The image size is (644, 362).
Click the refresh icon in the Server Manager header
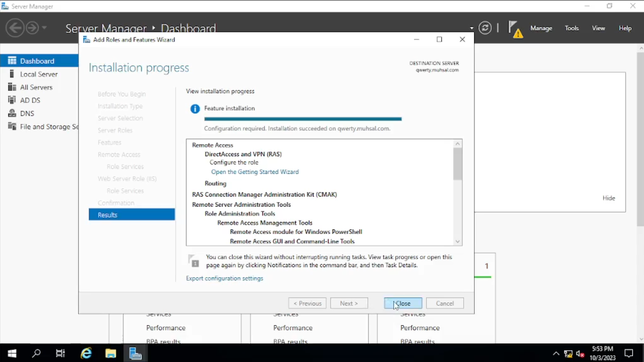(485, 28)
